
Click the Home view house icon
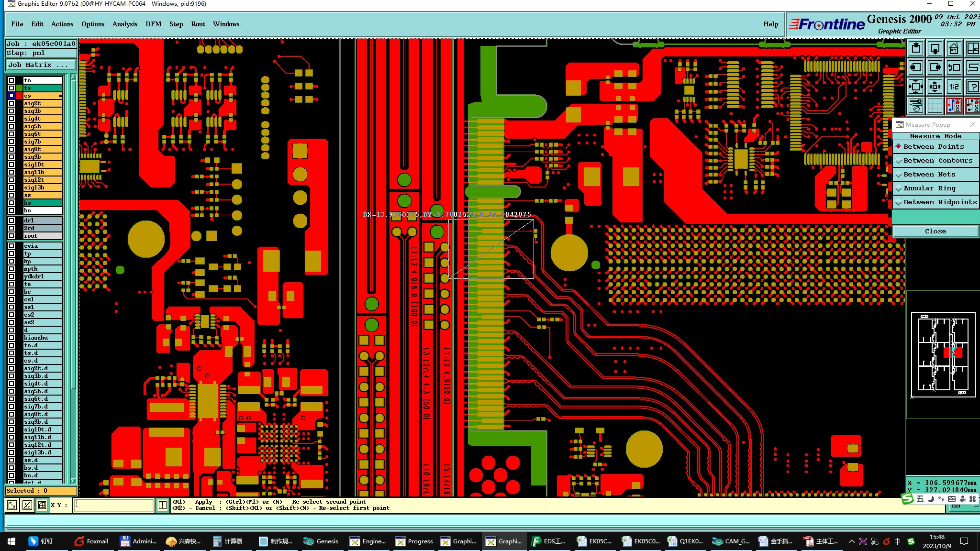point(954,48)
